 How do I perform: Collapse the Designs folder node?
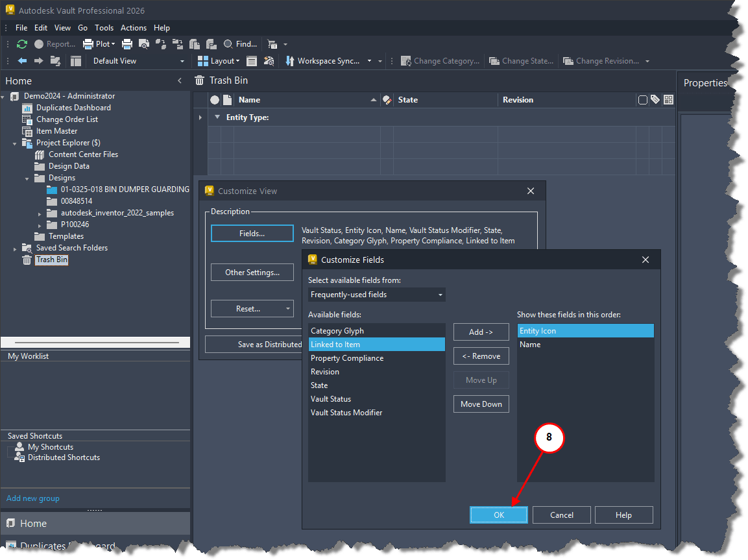pyautogui.click(x=27, y=179)
